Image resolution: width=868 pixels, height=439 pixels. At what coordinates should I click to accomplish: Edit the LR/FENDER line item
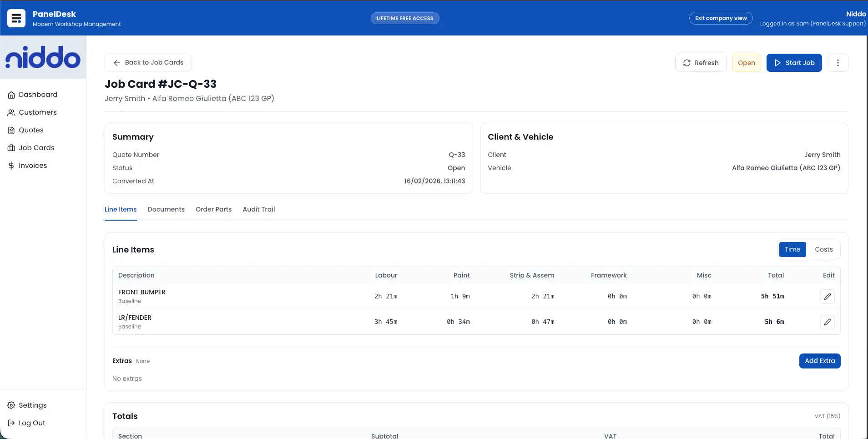828,322
